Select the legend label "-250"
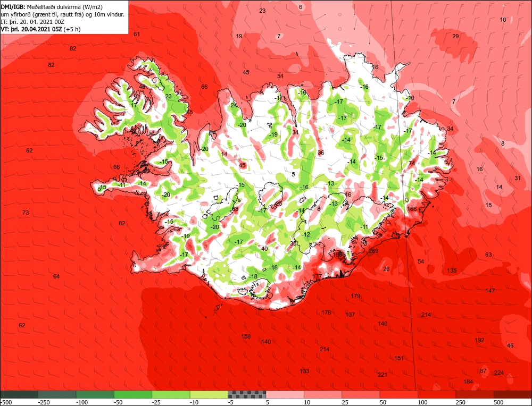Image resolution: width=532 pixels, height=406 pixels. click(44, 402)
